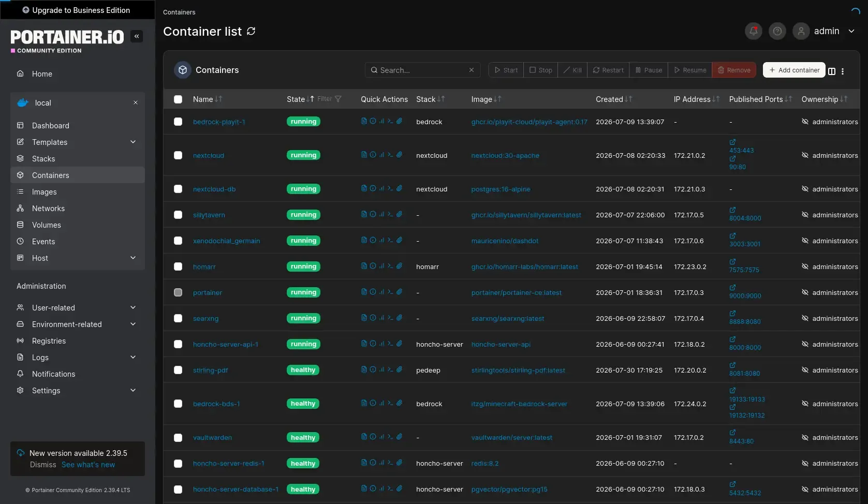Select stirling-pdf container checkbox
868x504 pixels.
(178, 370)
